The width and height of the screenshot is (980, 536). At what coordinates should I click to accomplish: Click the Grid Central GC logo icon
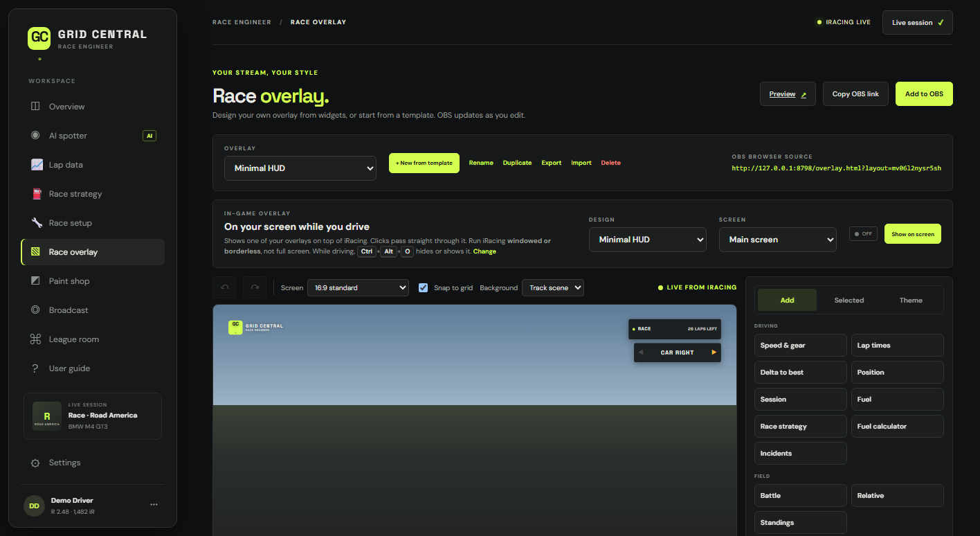pos(39,38)
